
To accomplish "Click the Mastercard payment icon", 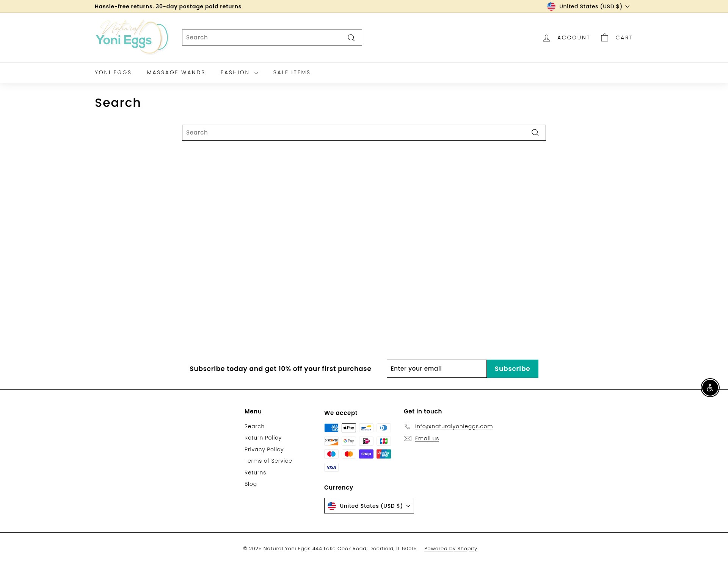I will (x=349, y=454).
